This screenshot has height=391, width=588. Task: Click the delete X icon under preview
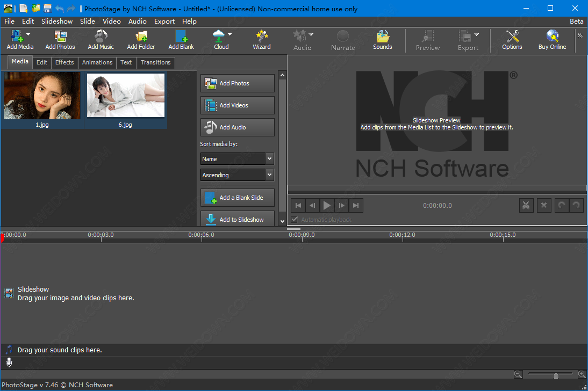(544, 205)
